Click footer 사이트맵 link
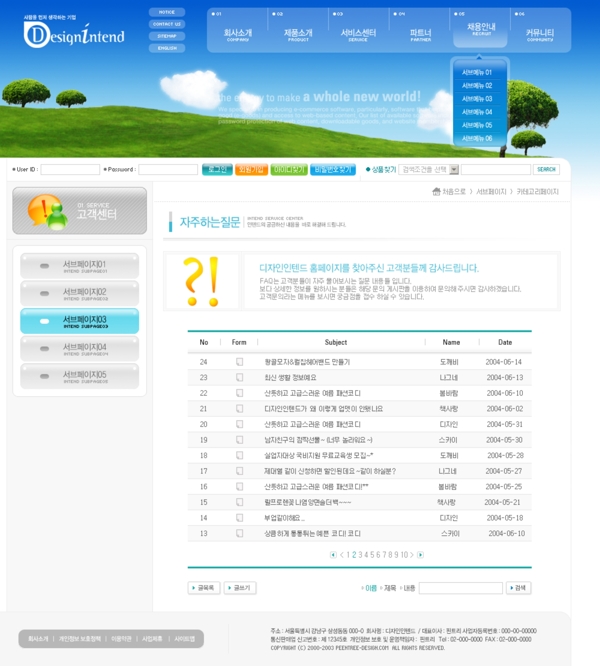 [185, 639]
